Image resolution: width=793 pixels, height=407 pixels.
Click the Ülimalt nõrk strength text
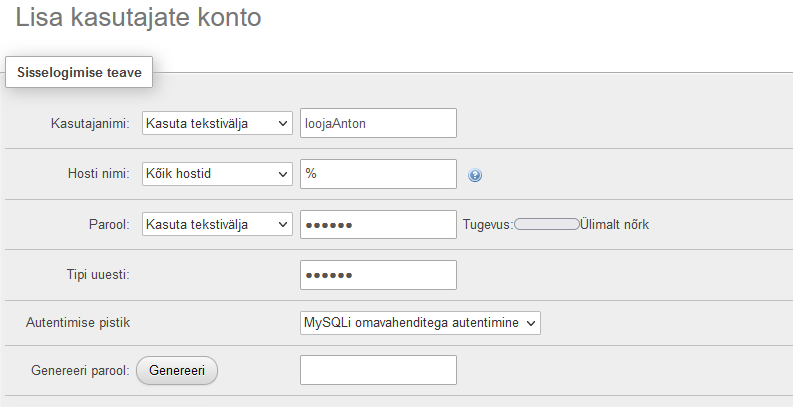click(614, 224)
